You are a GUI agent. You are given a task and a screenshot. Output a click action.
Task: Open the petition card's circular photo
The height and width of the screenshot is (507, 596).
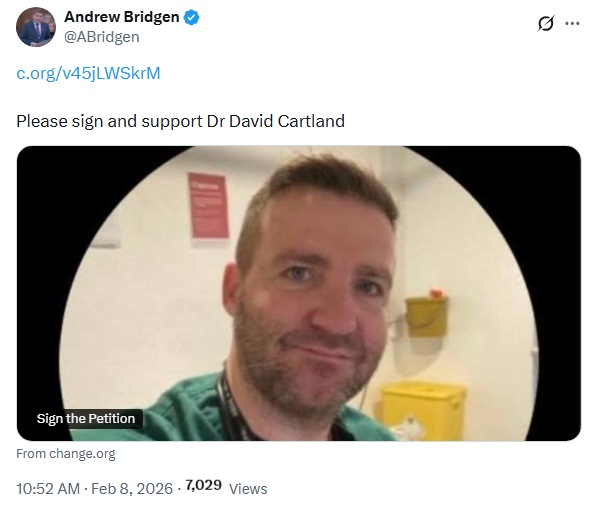(299, 293)
